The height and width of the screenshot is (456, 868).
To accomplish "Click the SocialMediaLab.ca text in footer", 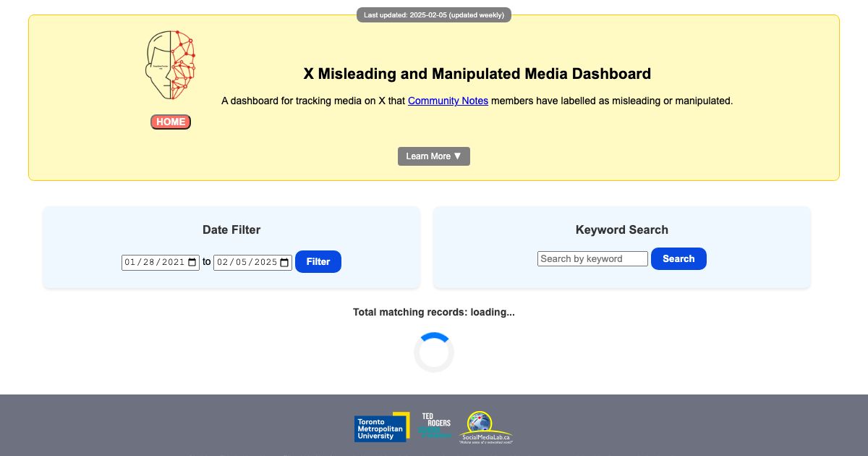I will pyautogui.click(x=485, y=437).
